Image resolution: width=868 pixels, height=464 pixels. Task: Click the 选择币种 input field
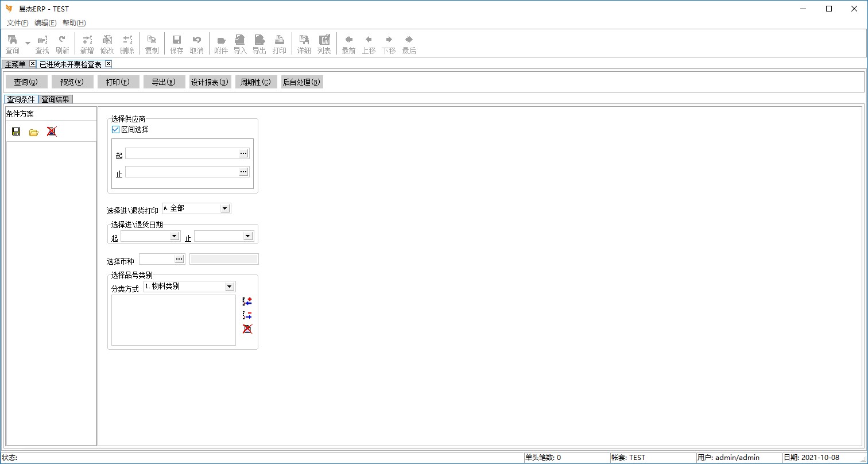156,259
